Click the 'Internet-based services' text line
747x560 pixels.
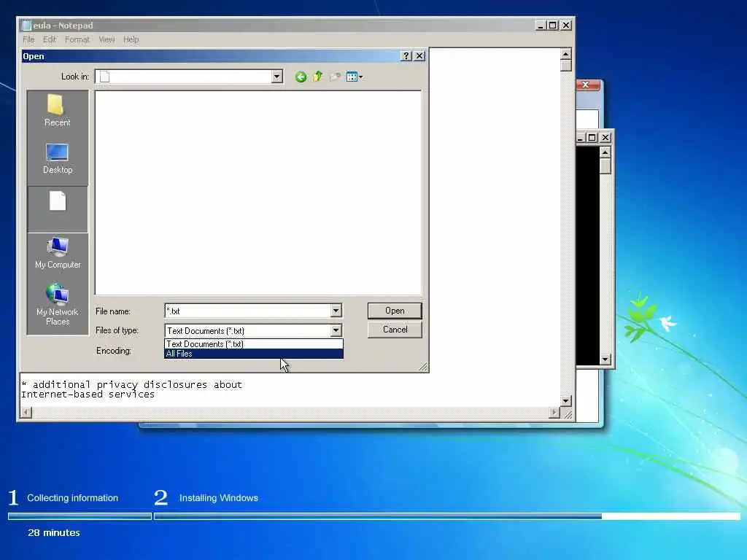tap(88, 394)
